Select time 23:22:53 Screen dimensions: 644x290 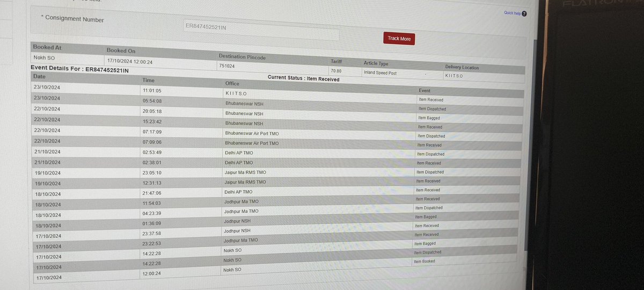point(152,243)
